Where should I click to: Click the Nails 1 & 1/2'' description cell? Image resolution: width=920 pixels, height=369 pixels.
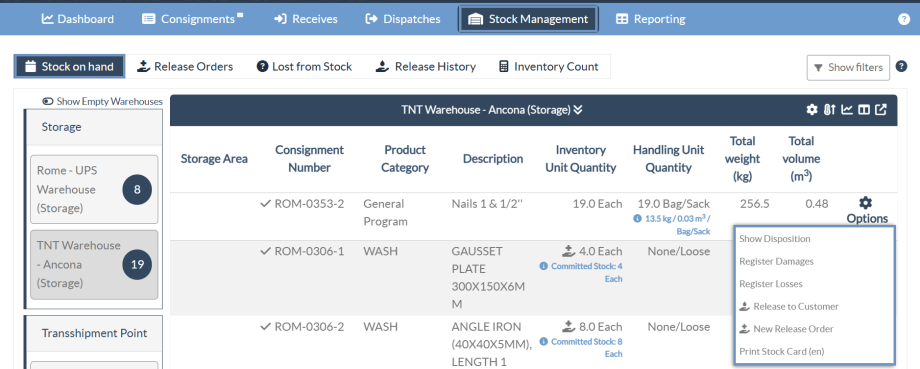pyautogui.click(x=487, y=204)
